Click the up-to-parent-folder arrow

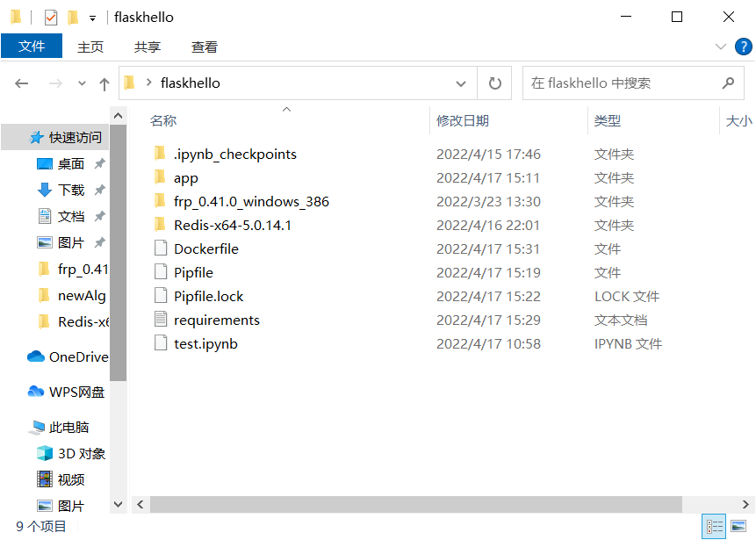pyautogui.click(x=104, y=82)
